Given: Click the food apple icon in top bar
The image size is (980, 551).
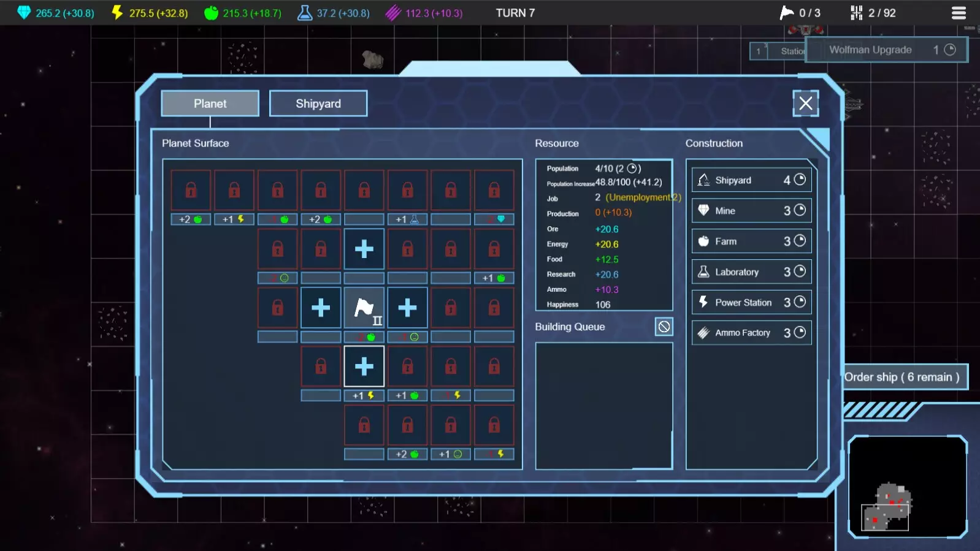Looking at the screenshot, I should (x=211, y=13).
